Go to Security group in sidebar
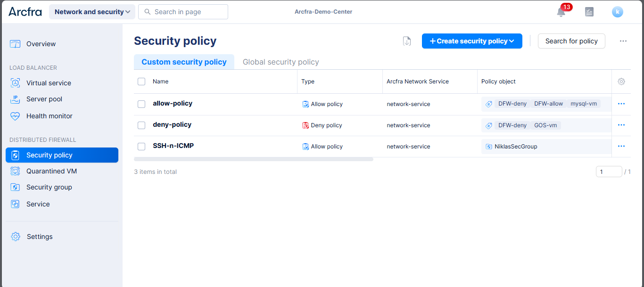 coord(49,187)
